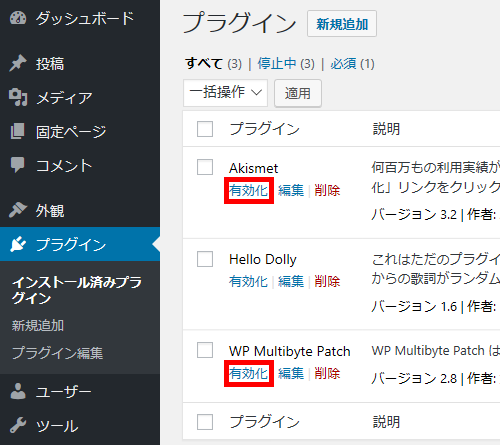Check the Akismet plugin checkbox
The image size is (500, 445).
[x=205, y=167]
